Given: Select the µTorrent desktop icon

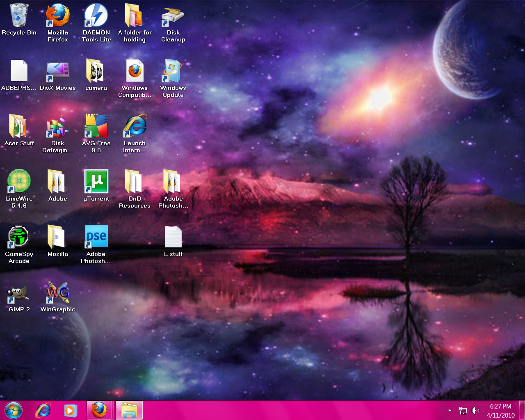Looking at the screenshot, I should coord(96,182).
